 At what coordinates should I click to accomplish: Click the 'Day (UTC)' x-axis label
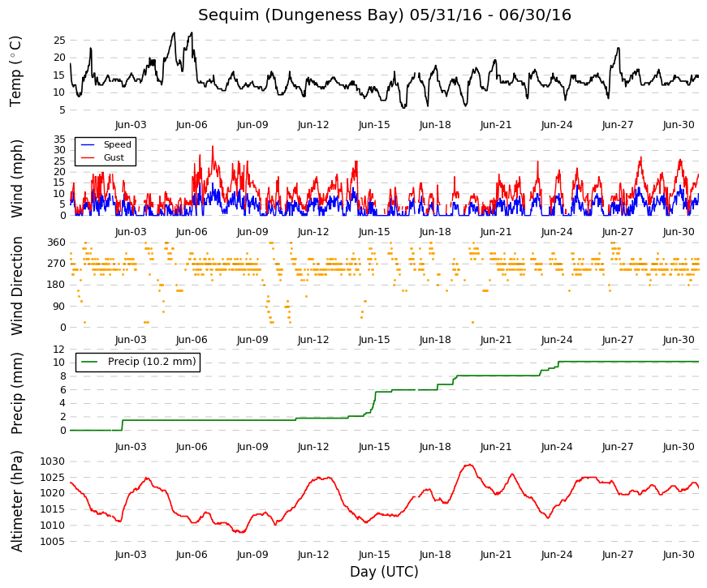[x=384, y=572]
